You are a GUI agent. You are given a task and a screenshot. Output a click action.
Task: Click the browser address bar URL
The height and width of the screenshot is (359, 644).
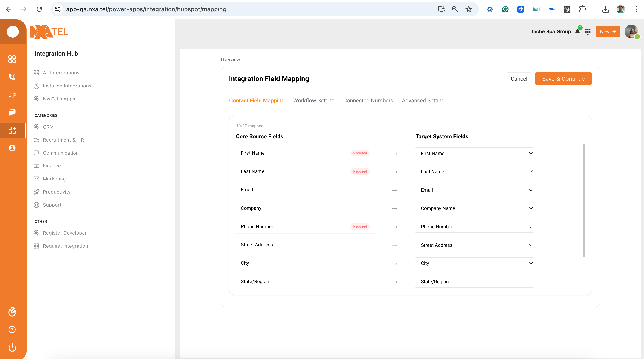[146, 9]
